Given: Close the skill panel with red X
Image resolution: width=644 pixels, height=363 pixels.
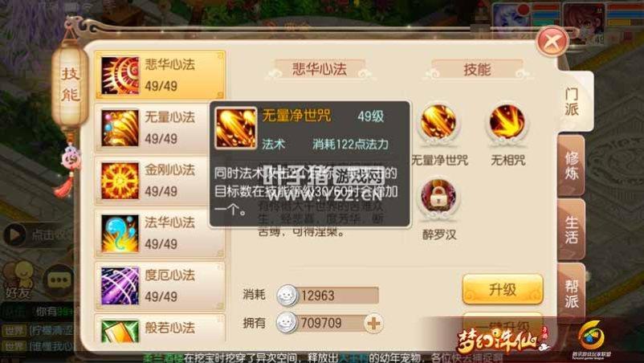Looking at the screenshot, I should [552, 42].
